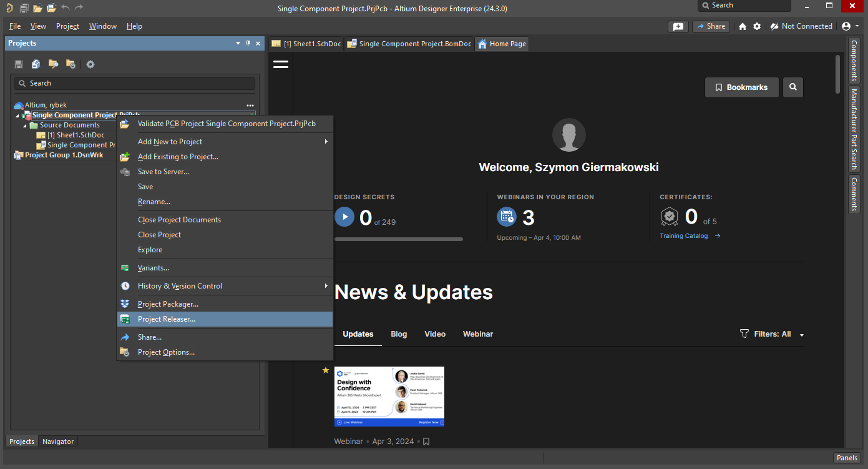Open Project Options...
Viewport: 868px width, 469px height.
click(x=225, y=352)
